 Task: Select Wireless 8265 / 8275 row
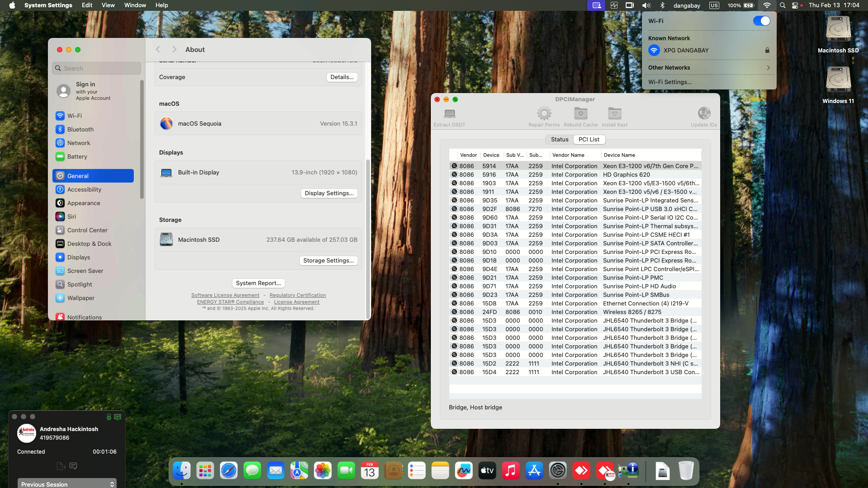coord(575,312)
